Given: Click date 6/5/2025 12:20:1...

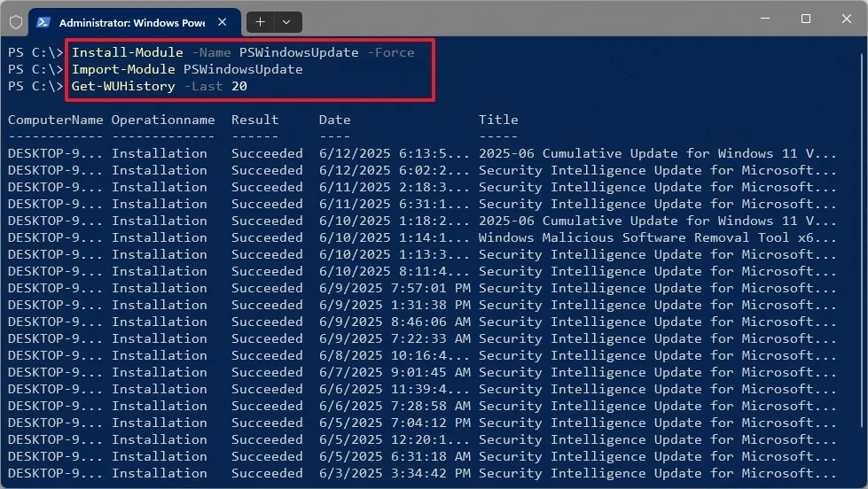Looking at the screenshot, I should point(395,439).
